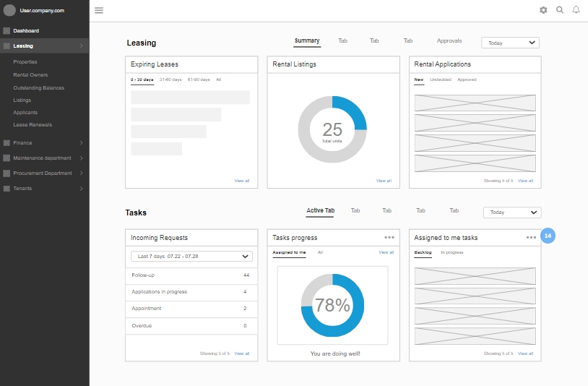Select Tasks Active Tab

click(x=320, y=211)
